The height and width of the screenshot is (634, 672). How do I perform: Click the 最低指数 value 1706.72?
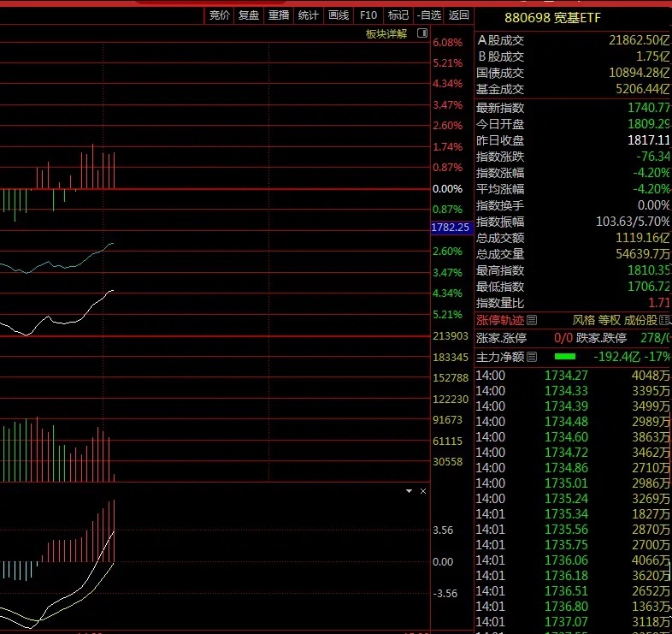(649, 287)
